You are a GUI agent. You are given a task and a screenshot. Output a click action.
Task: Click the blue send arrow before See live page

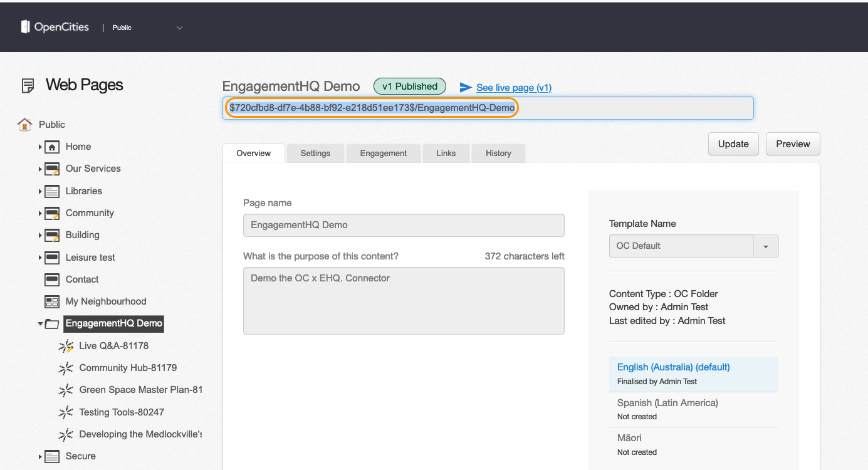(x=465, y=87)
